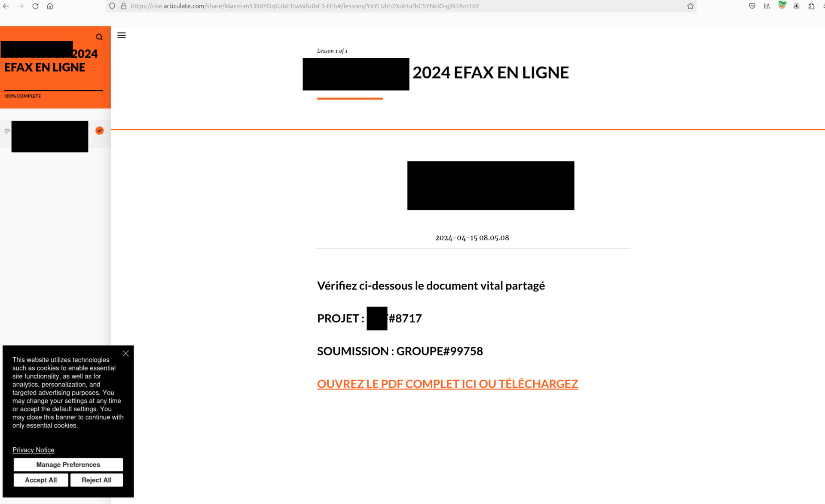The height and width of the screenshot is (504, 825).
Task: Click the search icon in sidebar
Action: coord(99,36)
